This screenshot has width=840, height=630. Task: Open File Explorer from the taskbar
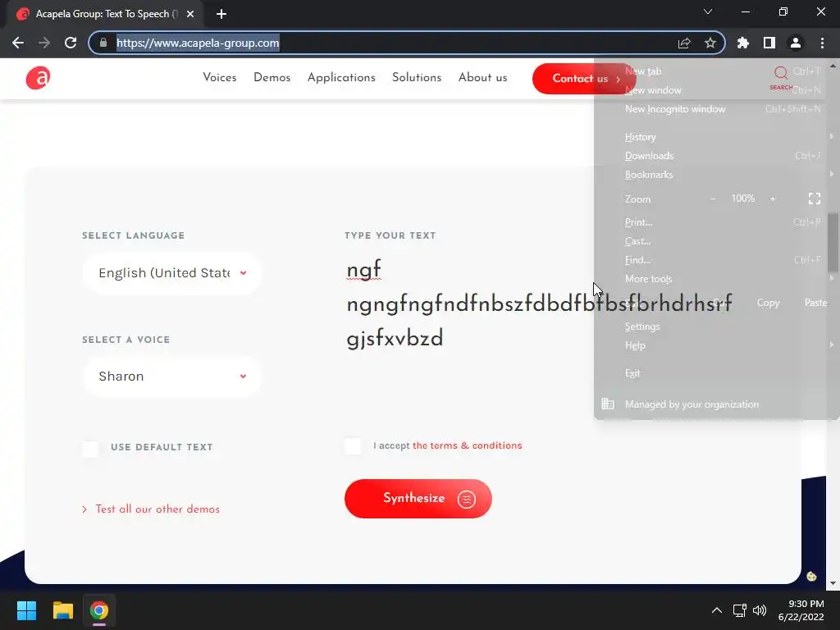coord(62,610)
